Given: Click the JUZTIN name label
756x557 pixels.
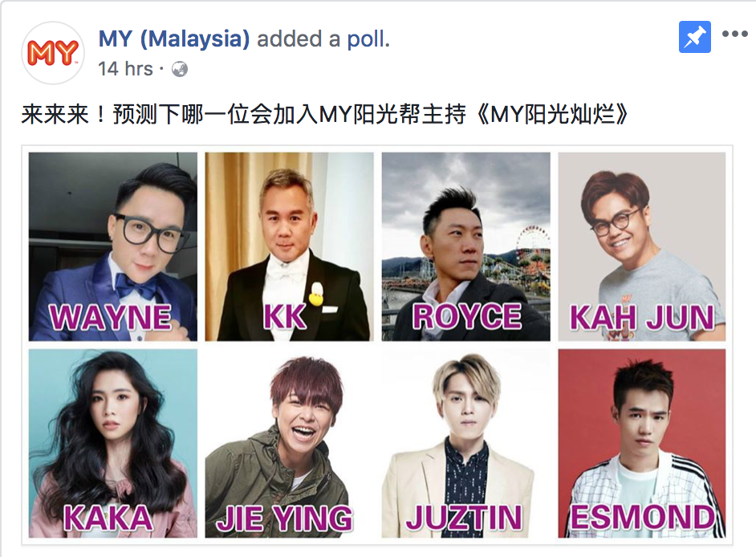Looking at the screenshot, I should (x=465, y=518).
